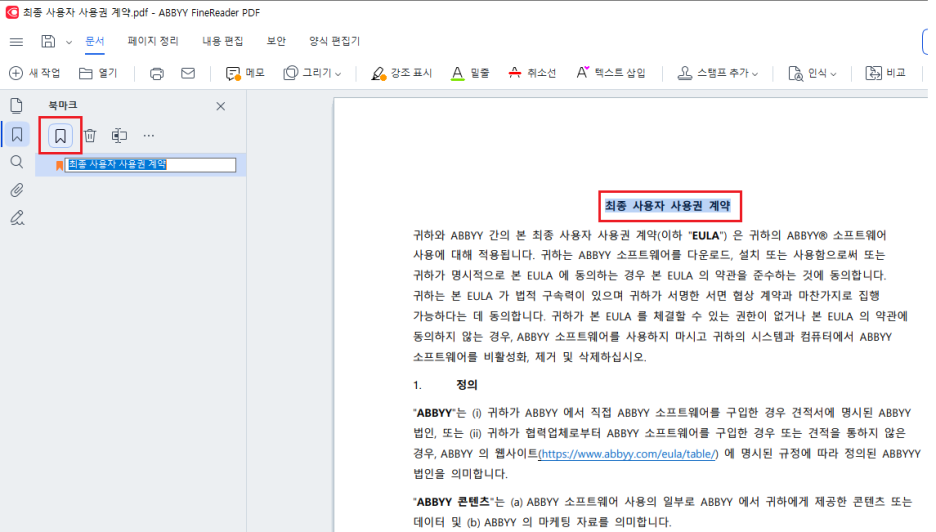Click the highlighted title 최종 사용자 사용권 계약
This screenshot has width=936, height=532.
[x=668, y=206]
